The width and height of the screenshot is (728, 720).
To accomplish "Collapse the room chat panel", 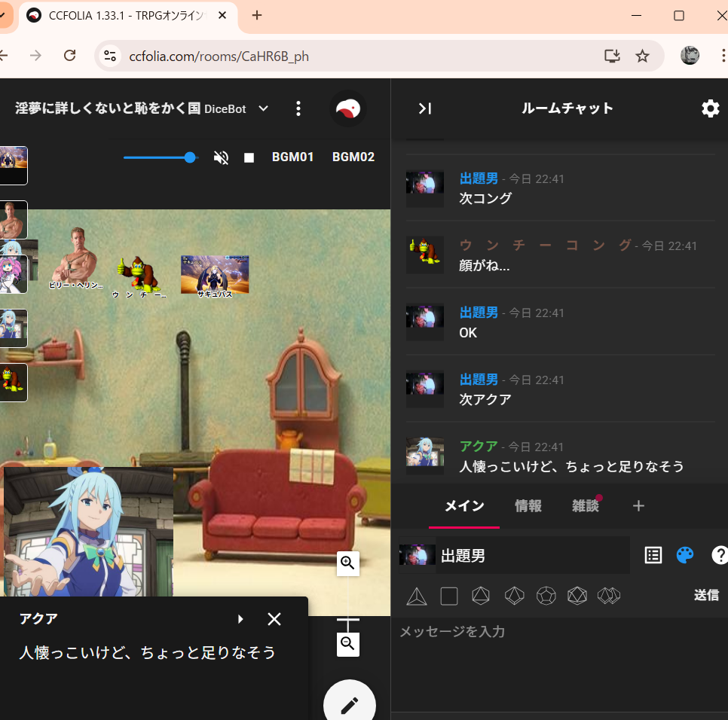I will (425, 108).
